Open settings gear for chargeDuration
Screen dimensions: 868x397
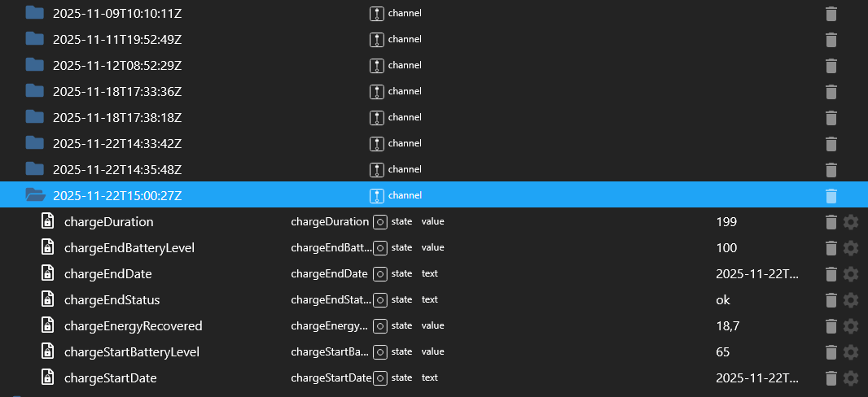(x=851, y=222)
